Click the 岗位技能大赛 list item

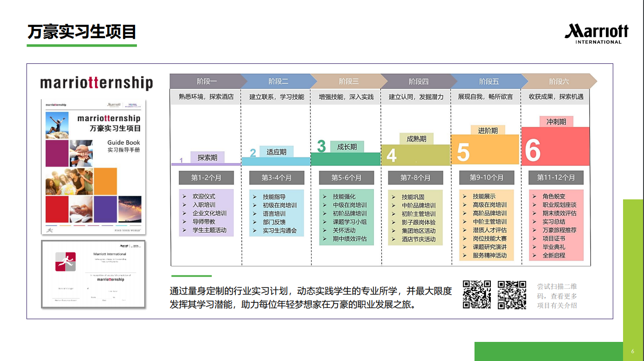click(490, 238)
